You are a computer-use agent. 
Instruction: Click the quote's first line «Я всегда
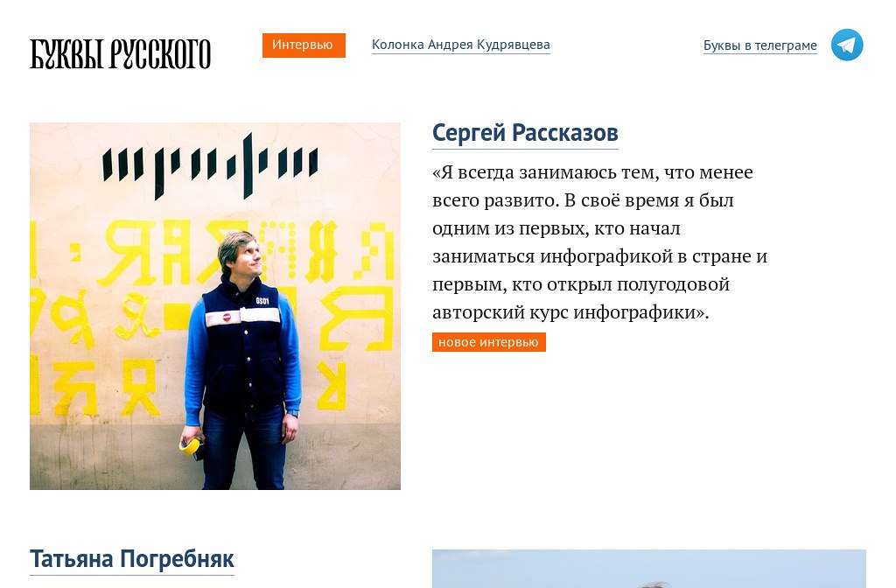[x=592, y=172]
